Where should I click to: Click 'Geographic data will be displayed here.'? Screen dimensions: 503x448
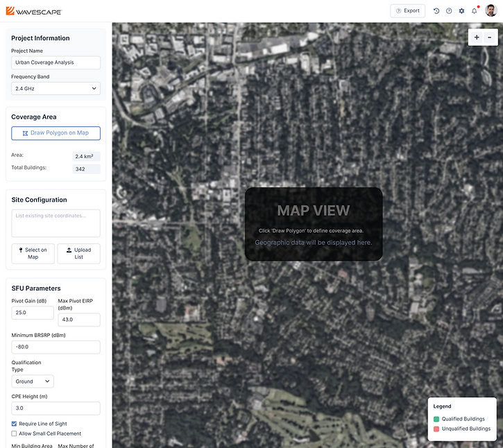[314, 243]
